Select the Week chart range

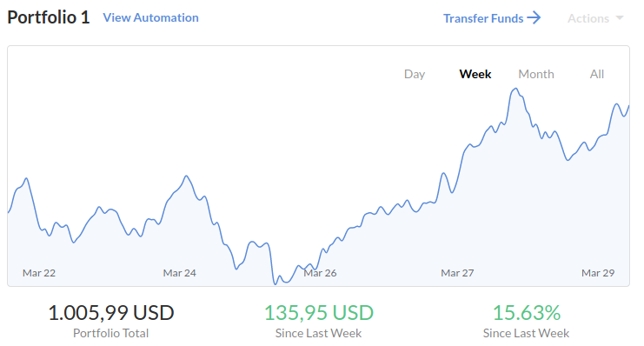pos(475,74)
